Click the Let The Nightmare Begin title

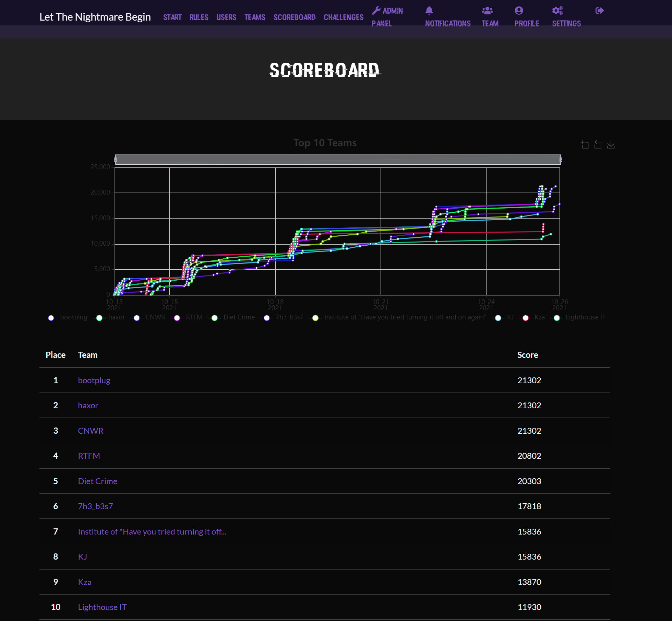[95, 17]
